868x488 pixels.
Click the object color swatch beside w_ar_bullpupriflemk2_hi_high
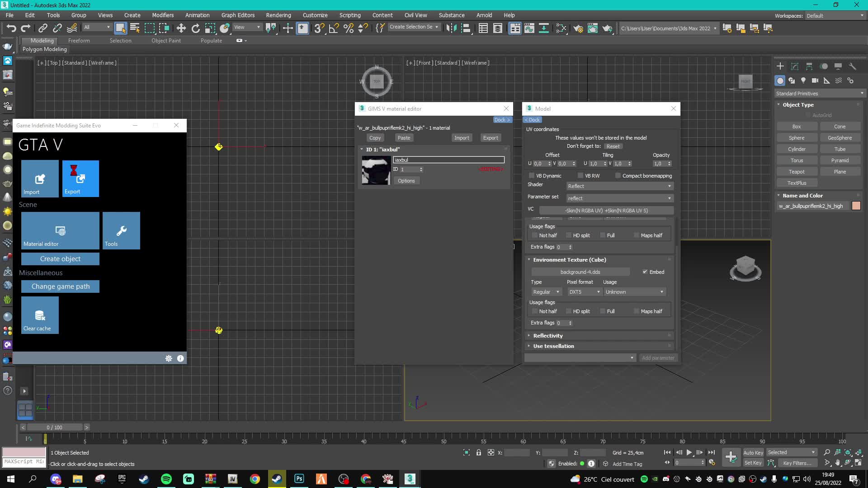tap(857, 206)
